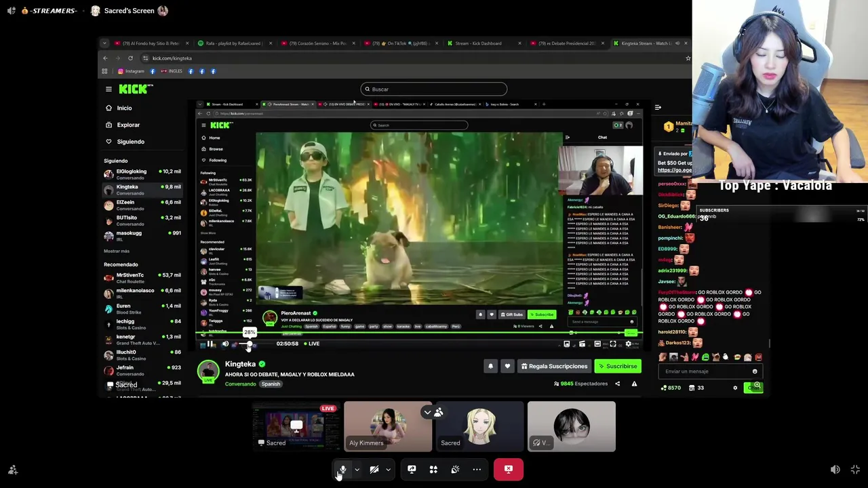Open the more options ellipsis
868x488 pixels.
[x=477, y=469]
